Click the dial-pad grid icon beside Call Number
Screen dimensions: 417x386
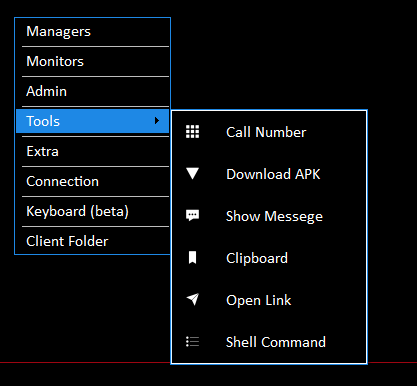point(192,132)
